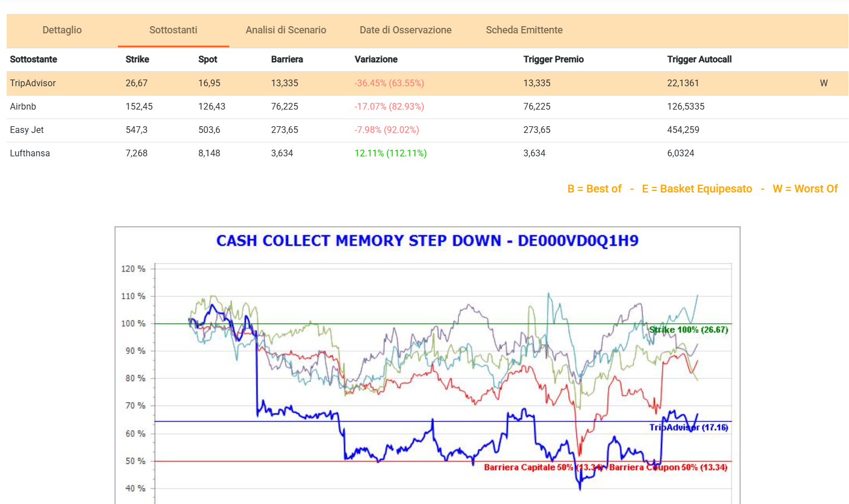
Task: Click the W worst-of marker in TripAdvisor row
Action: click(x=824, y=83)
